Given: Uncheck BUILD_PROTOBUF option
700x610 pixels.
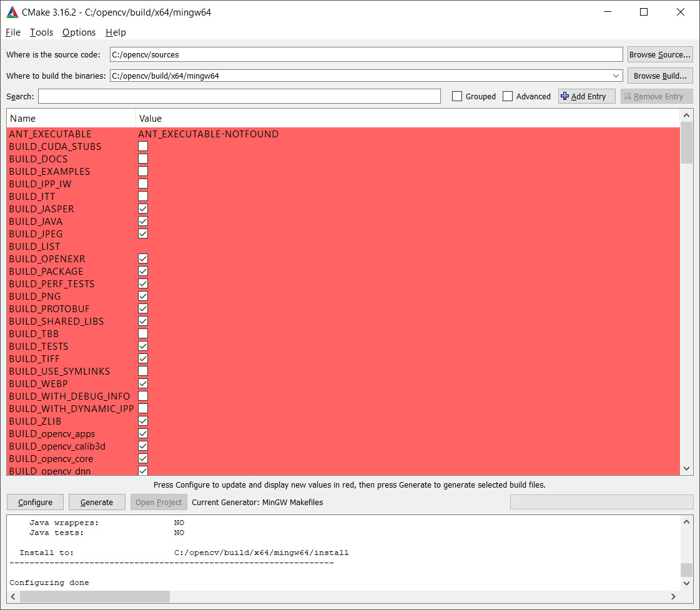Looking at the screenshot, I should click(143, 309).
